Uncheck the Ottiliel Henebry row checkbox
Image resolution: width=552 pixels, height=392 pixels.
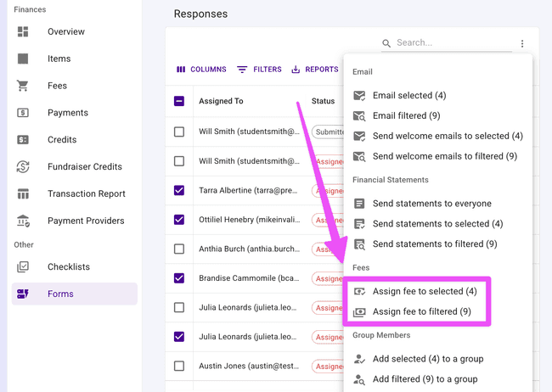(x=179, y=220)
